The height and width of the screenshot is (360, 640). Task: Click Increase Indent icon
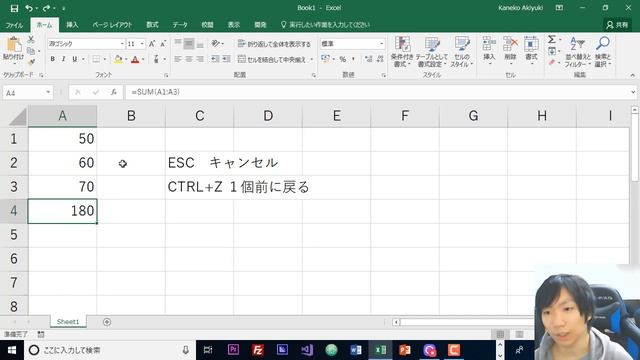tap(226, 59)
